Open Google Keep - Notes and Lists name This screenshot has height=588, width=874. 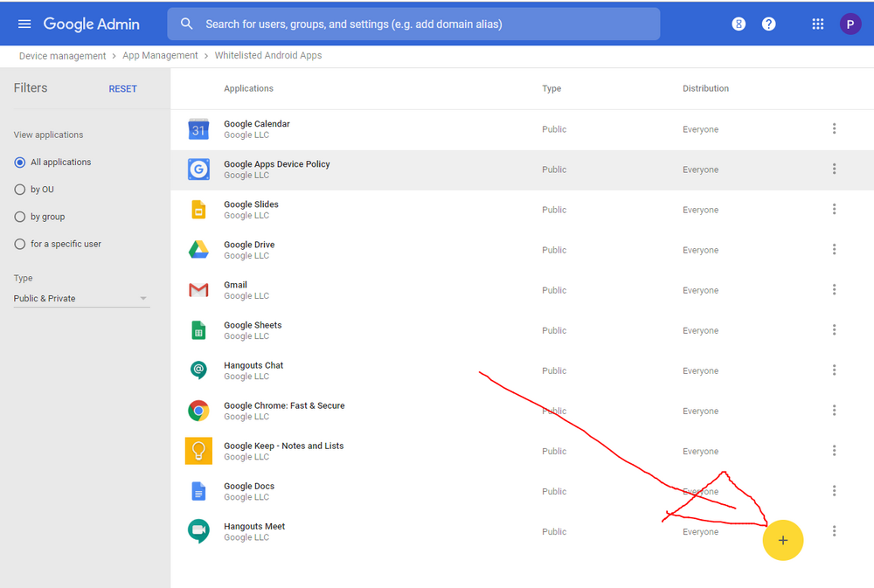point(284,446)
